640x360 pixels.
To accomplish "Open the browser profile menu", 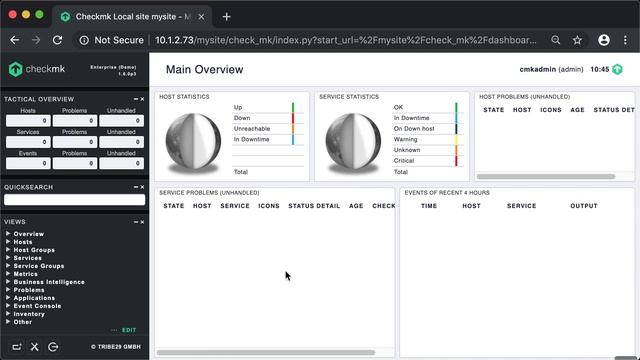I will 604,40.
